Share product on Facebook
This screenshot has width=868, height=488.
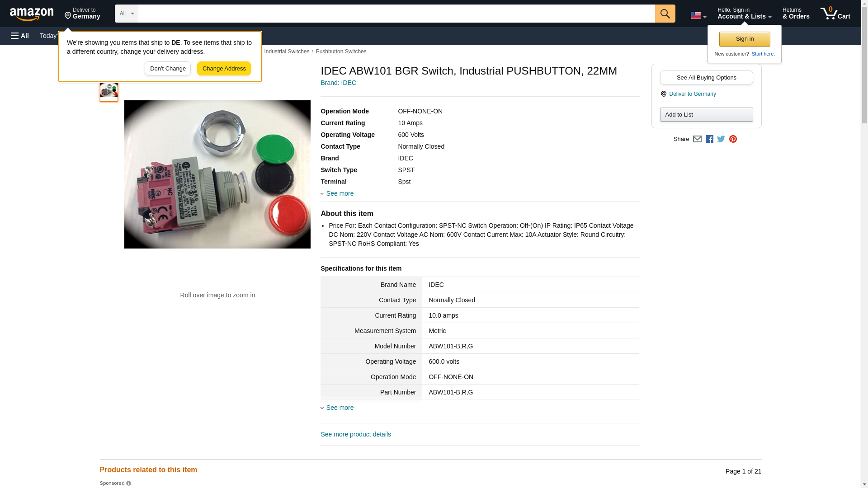click(709, 139)
